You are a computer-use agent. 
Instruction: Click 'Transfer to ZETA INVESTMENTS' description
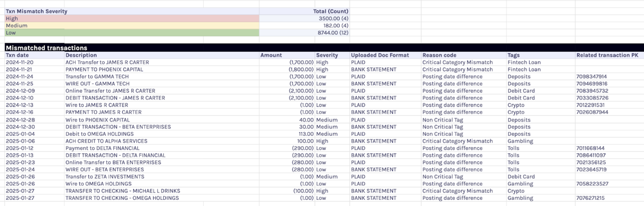tap(162, 177)
